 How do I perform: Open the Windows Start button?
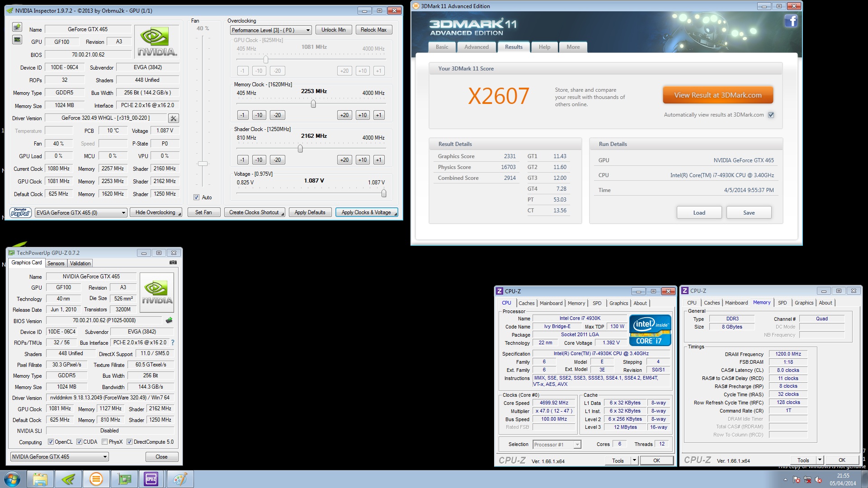[12, 479]
